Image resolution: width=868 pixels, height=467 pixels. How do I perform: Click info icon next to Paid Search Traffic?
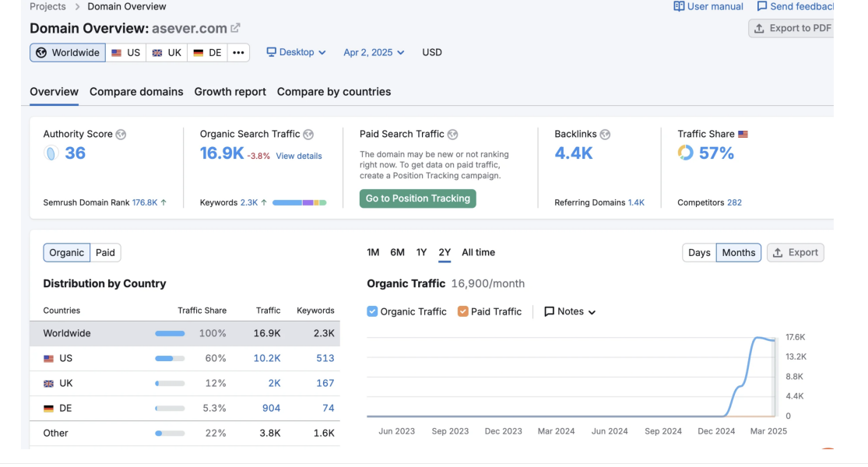click(x=452, y=135)
